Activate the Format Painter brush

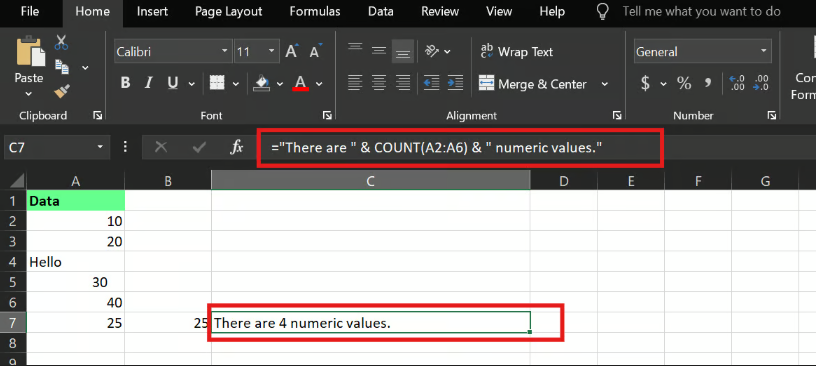[x=62, y=92]
